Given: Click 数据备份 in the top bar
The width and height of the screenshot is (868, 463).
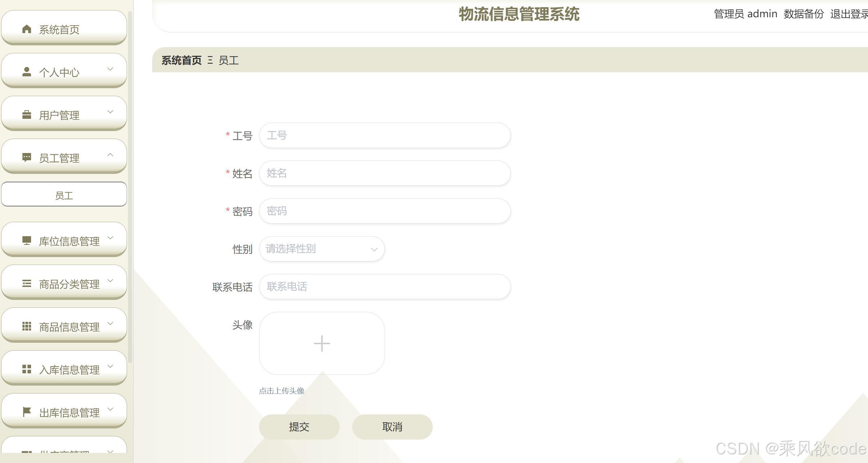Looking at the screenshot, I should click(804, 14).
